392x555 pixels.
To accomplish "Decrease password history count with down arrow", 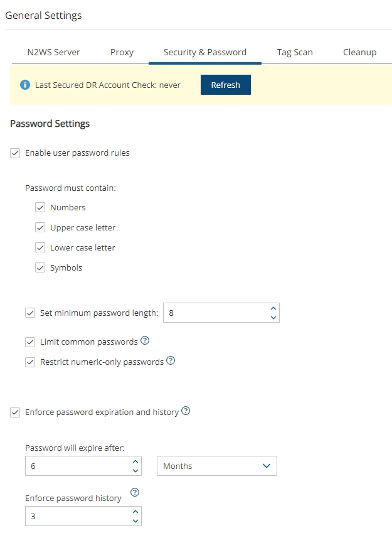I will pyautogui.click(x=135, y=521).
